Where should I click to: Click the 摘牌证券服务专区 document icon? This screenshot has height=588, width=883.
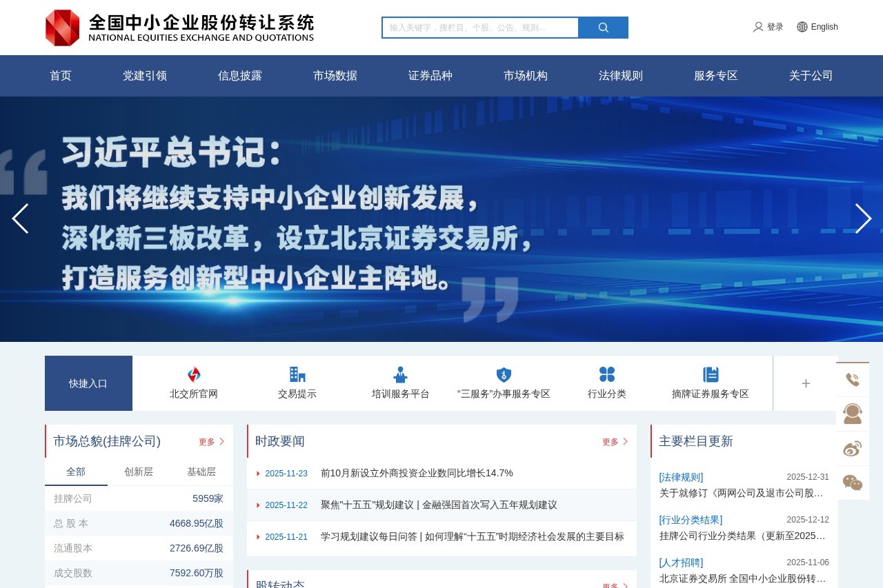pos(711,374)
